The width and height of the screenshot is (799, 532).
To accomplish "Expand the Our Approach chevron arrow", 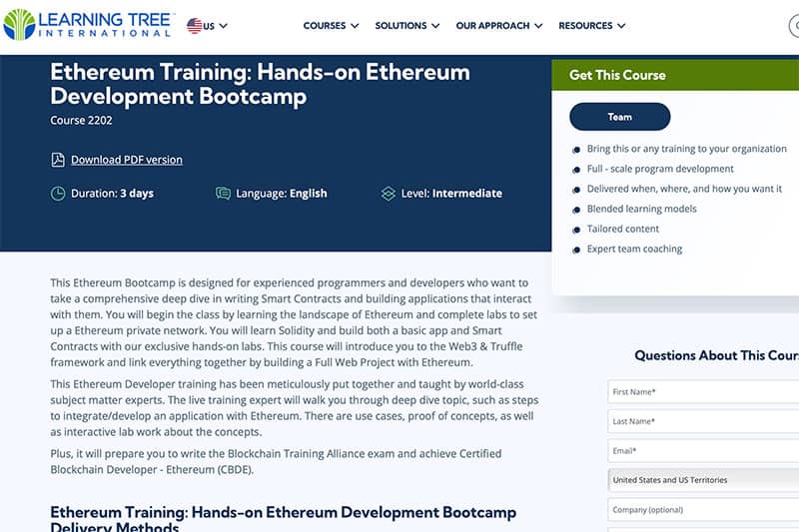I will (x=538, y=26).
